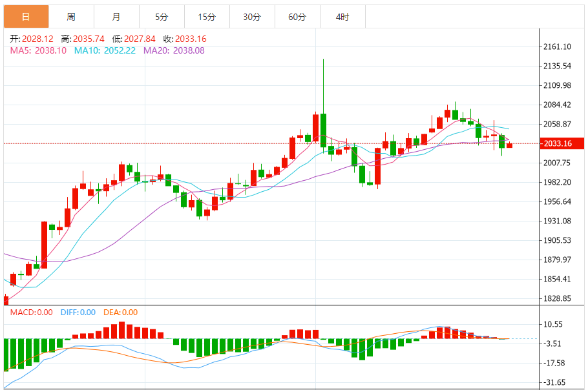
Task: Click the MA10 indicator legend
Action: 105,50
